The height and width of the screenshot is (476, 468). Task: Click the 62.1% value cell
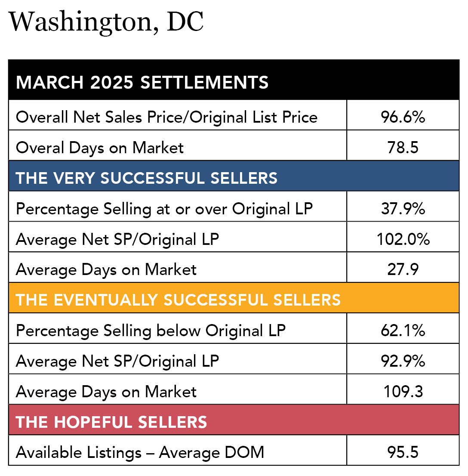[403, 331]
